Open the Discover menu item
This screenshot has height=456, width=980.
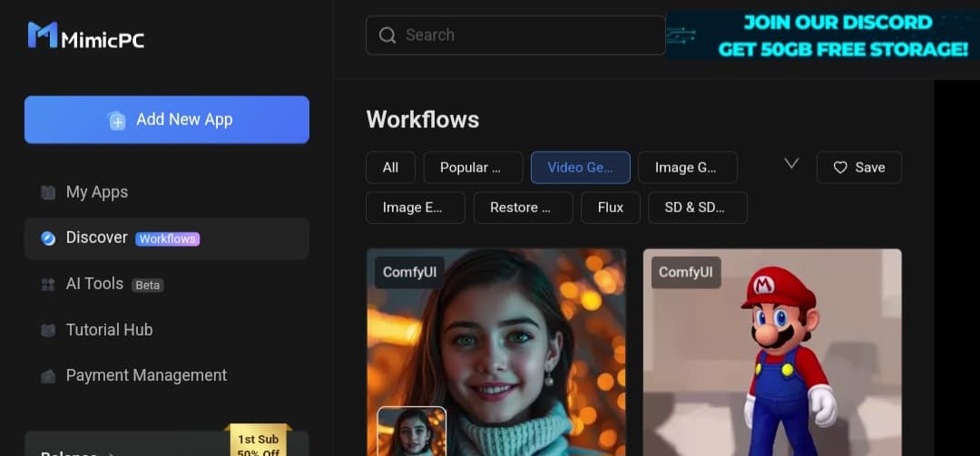[x=167, y=238]
